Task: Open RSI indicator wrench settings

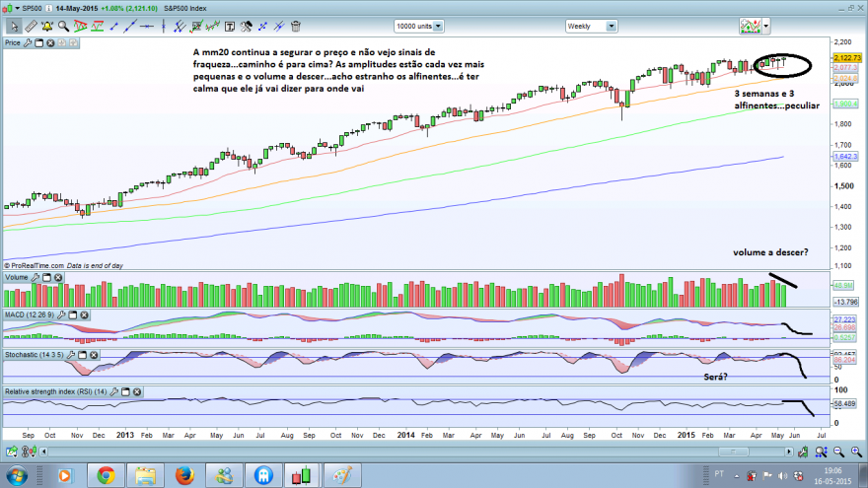Action: pos(114,391)
